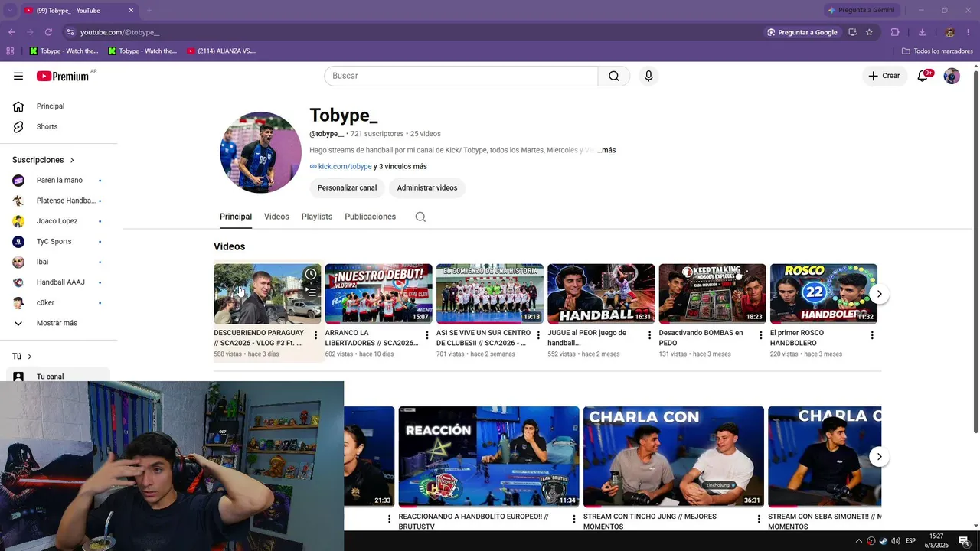Open the YouTube guide hamburger menu
Screen dimensions: 980x551
(18, 76)
